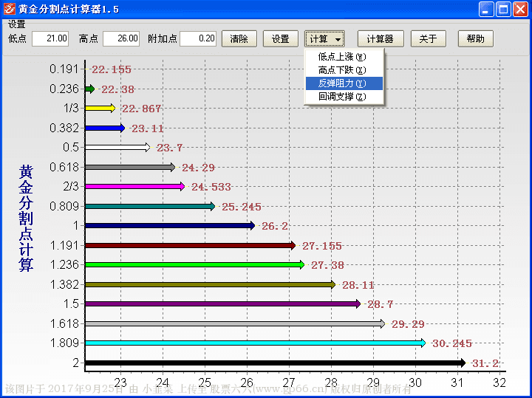Focus the 高点 input field with 26.00
The height and width of the screenshot is (398, 532).
click(121, 38)
